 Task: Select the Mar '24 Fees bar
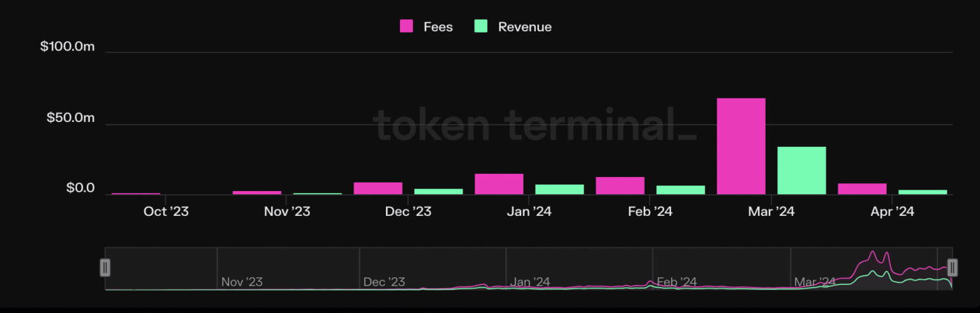pyautogui.click(x=741, y=146)
